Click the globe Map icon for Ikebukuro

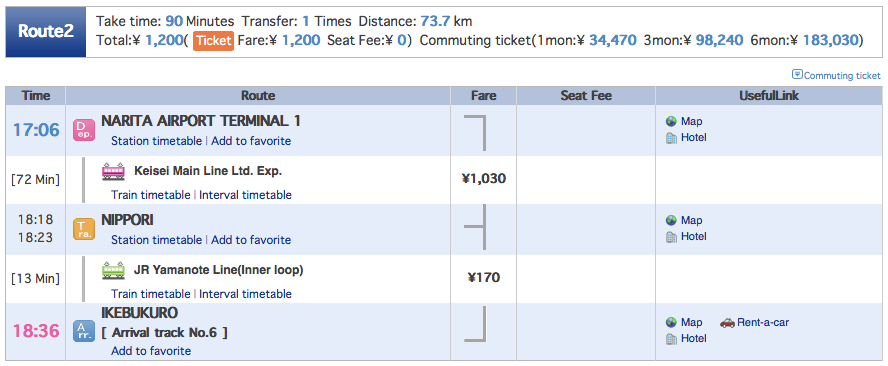coord(672,322)
